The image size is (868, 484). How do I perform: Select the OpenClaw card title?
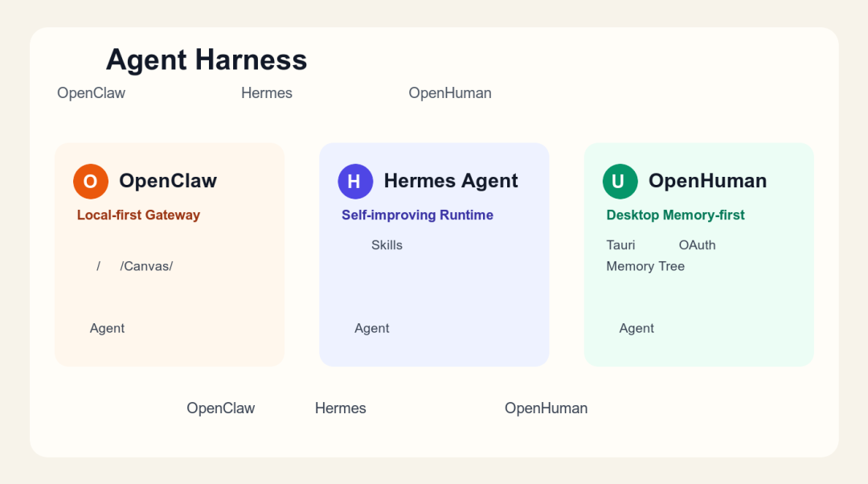point(168,181)
